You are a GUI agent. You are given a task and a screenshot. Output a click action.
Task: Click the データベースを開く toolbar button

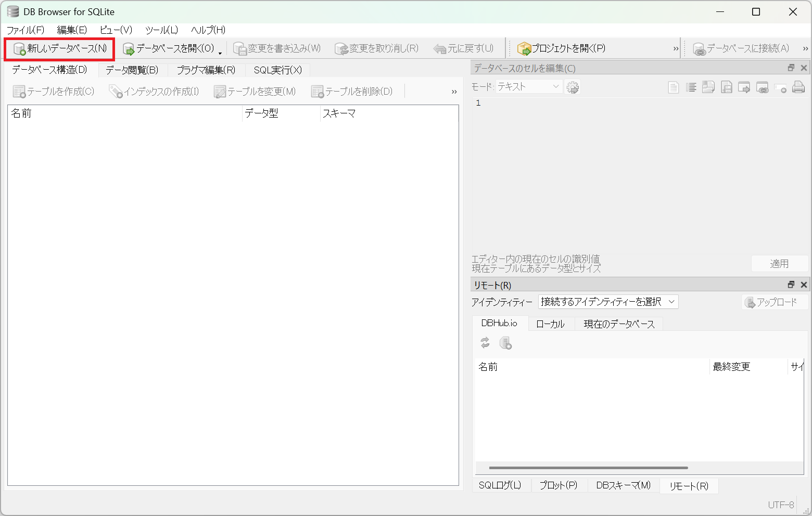coord(168,49)
